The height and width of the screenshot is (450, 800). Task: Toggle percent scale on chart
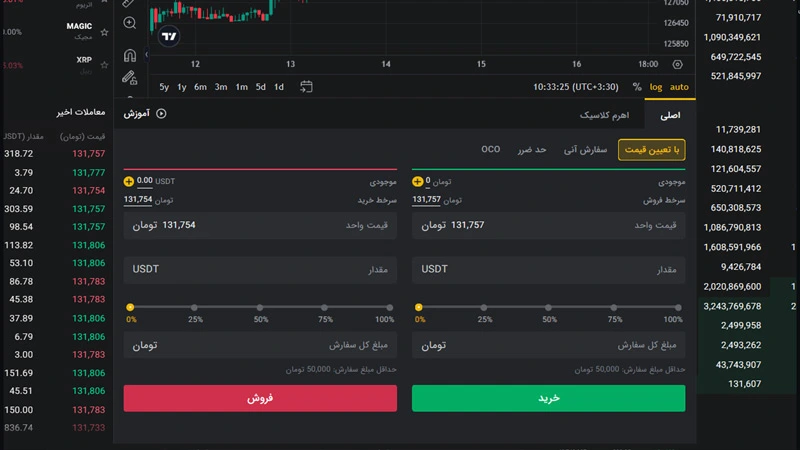click(637, 87)
